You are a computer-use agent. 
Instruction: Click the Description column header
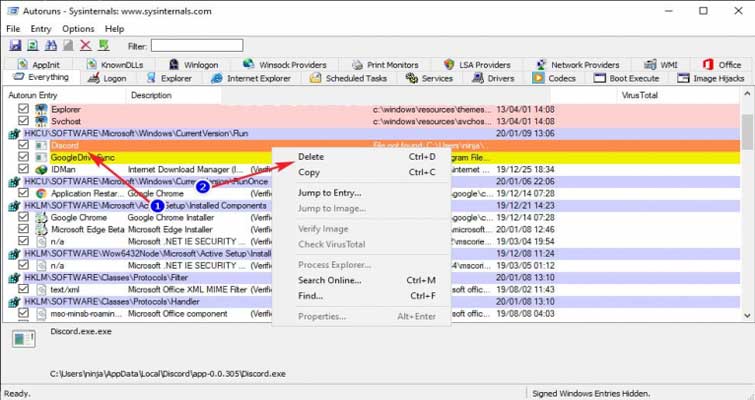174,95
